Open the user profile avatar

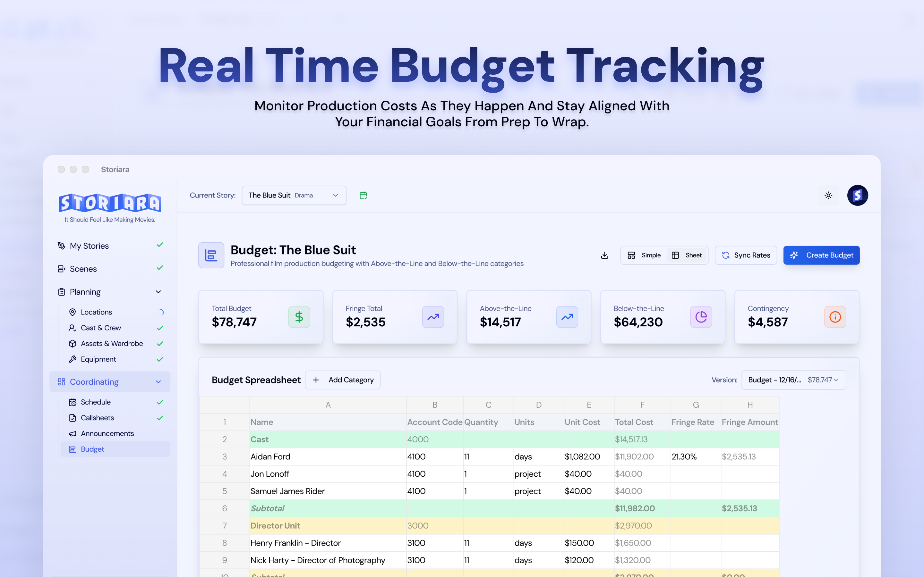857,196
